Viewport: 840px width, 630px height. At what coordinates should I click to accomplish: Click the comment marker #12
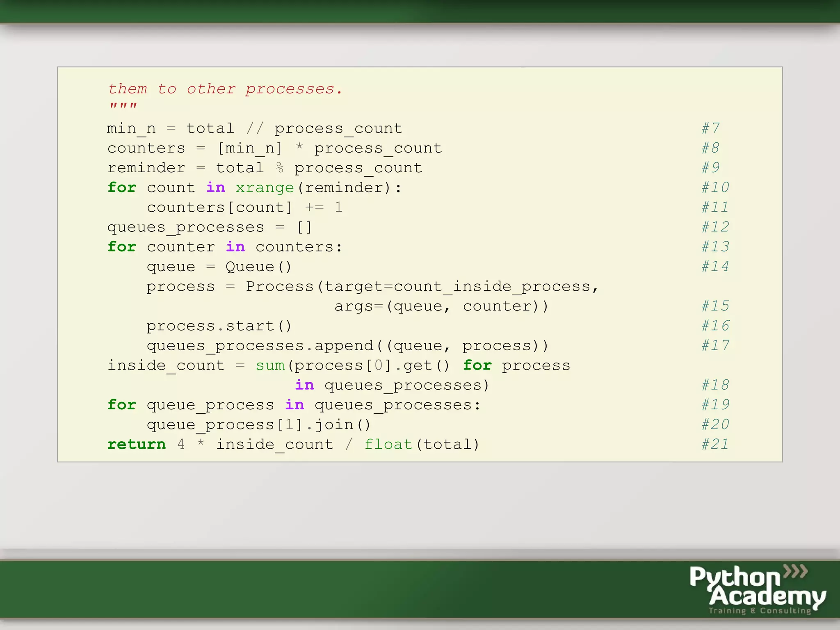(715, 227)
